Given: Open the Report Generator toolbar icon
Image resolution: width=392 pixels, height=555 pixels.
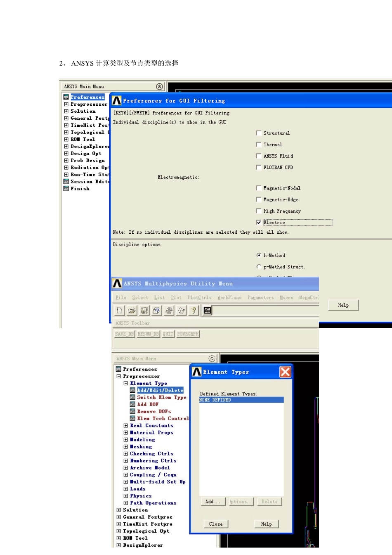Looking at the screenshot, I should (181, 311).
